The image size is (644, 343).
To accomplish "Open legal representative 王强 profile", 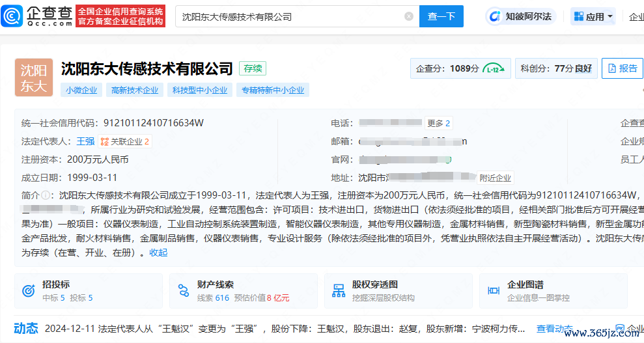I will click(x=85, y=141).
